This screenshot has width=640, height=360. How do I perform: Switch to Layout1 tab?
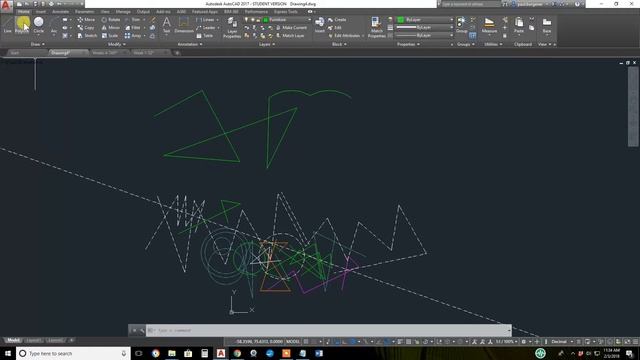click(34, 340)
